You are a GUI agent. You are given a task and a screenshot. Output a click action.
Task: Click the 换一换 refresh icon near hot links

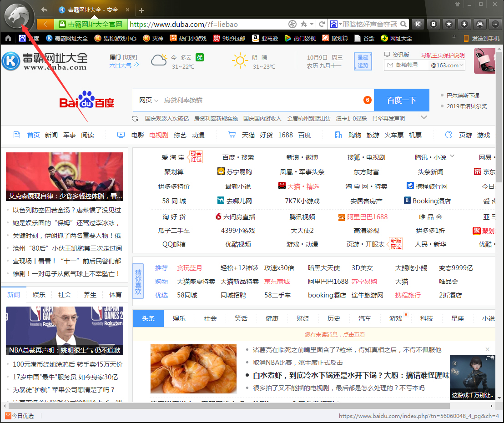click(x=135, y=118)
